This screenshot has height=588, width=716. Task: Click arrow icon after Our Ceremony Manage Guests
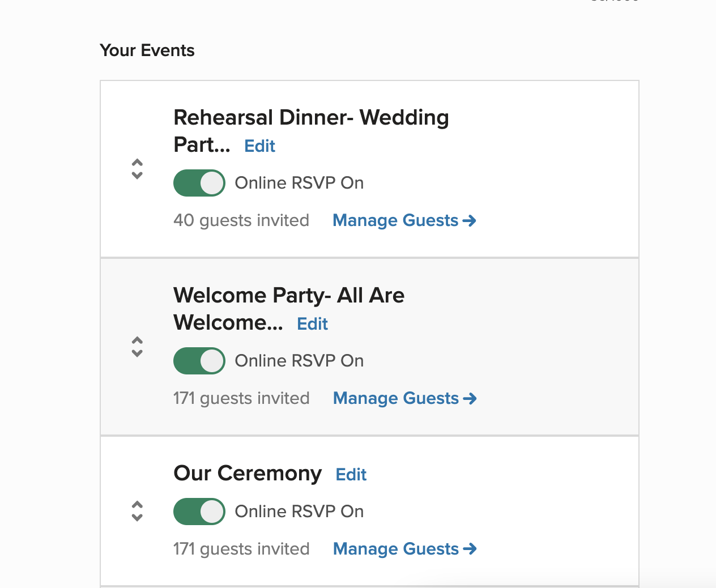click(470, 549)
